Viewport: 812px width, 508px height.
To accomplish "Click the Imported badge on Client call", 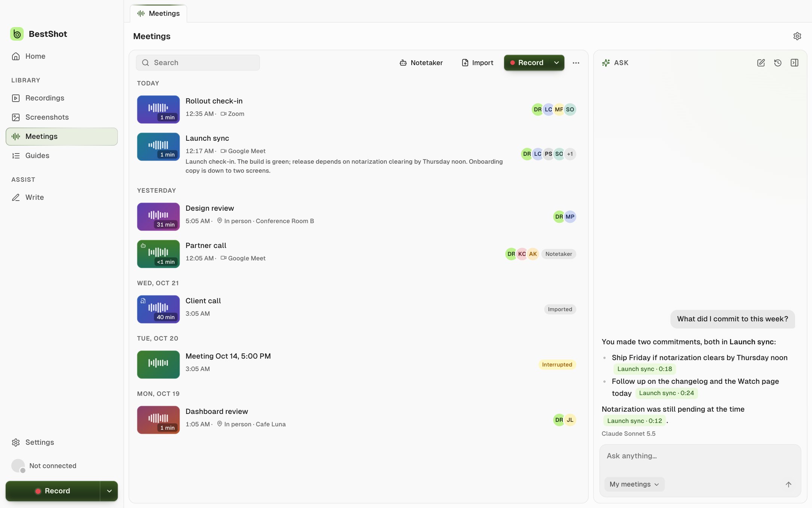I will [560, 309].
